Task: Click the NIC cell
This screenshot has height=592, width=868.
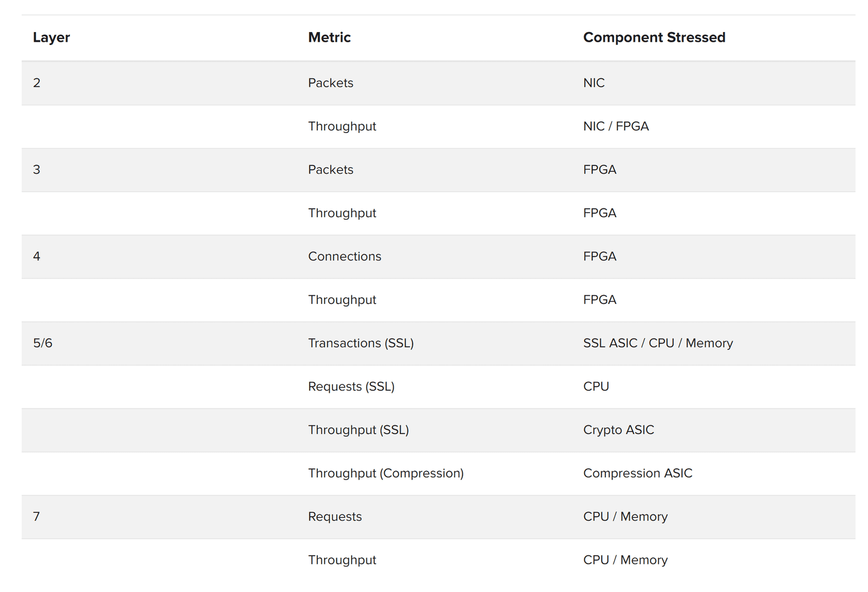Action: (x=593, y=83)
